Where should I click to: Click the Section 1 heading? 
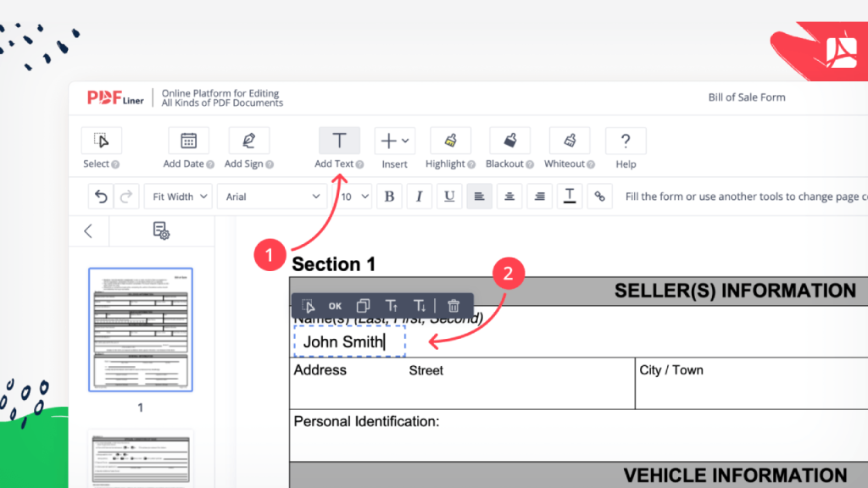(334, 264)
